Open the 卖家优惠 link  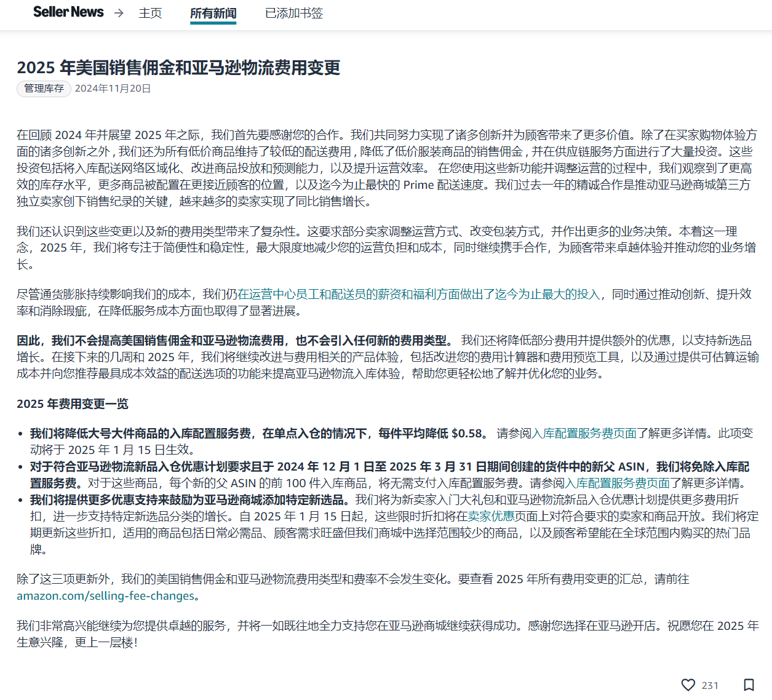(x=491, y=516)
